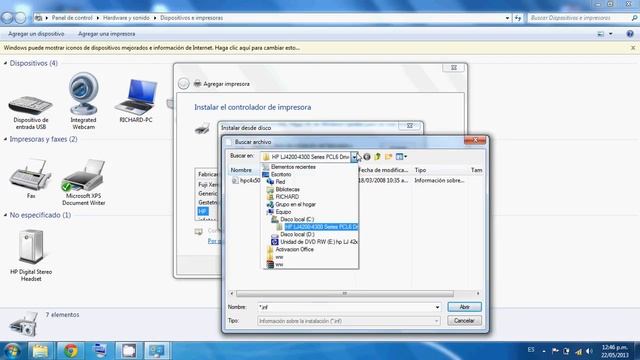Screen dimensions: 640x360
Task: Select the Fax printer icon
Action: (x=31, y=178)
